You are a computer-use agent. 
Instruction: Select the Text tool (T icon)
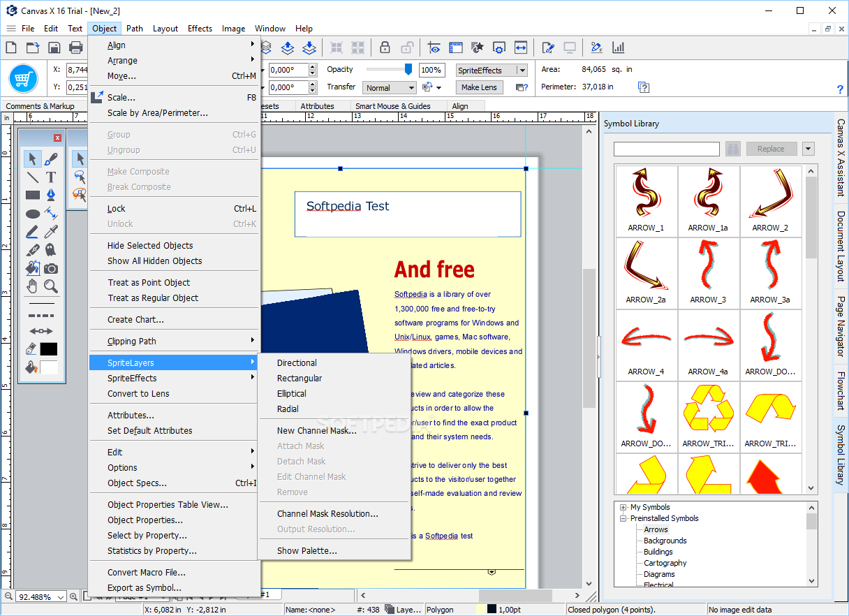[x=51, y=177]
